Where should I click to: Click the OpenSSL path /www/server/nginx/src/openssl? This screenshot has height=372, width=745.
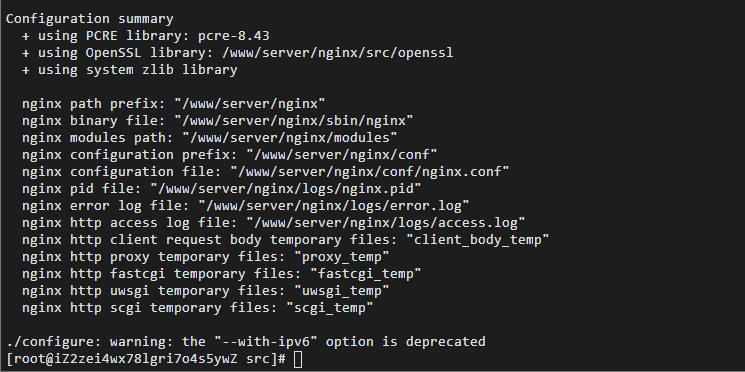coord(338,53)
